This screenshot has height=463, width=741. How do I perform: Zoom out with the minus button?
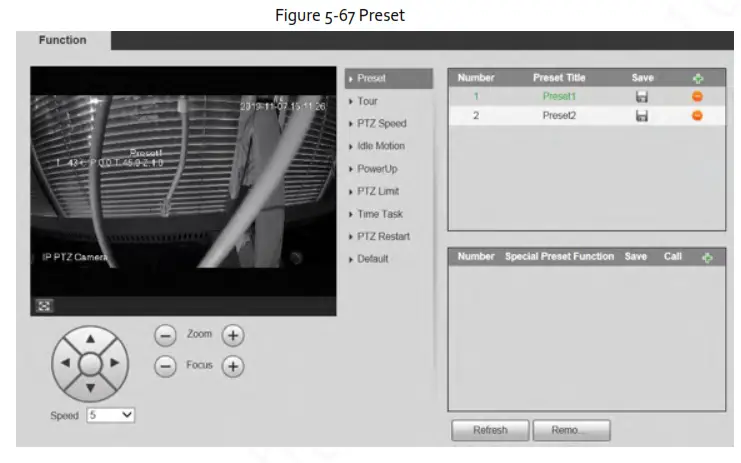click(x=165, y=335)
